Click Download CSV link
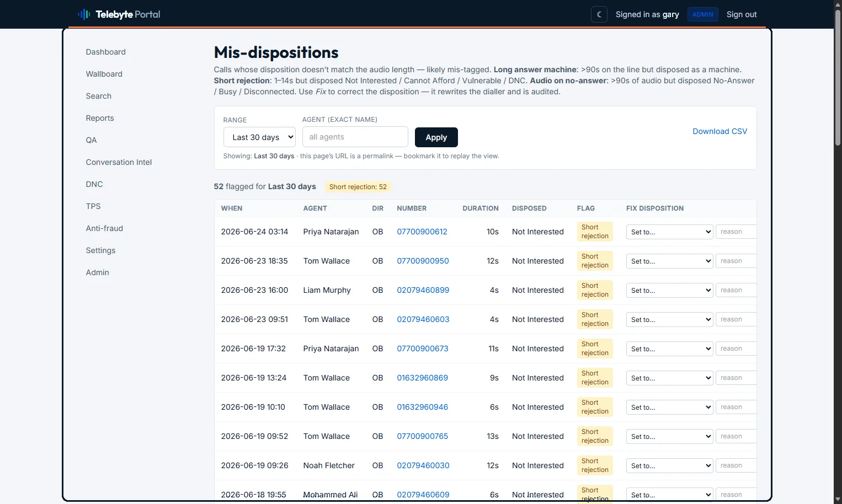 [x=720, y=131]
